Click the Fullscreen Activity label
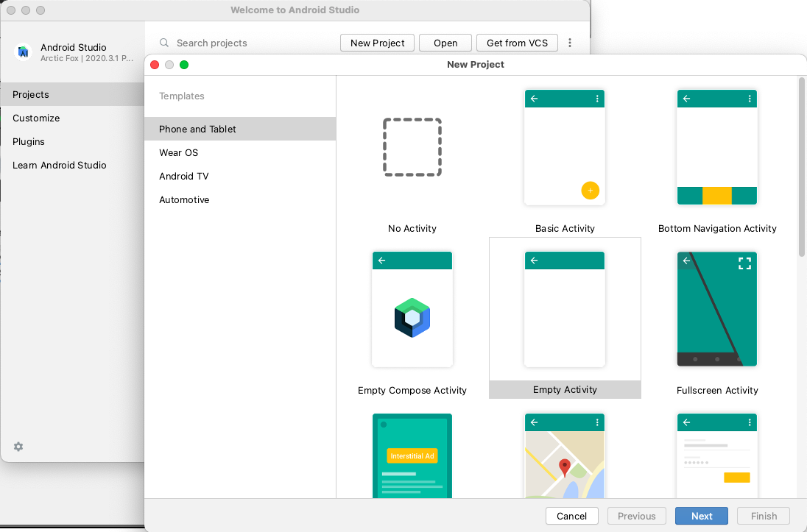 717,390
